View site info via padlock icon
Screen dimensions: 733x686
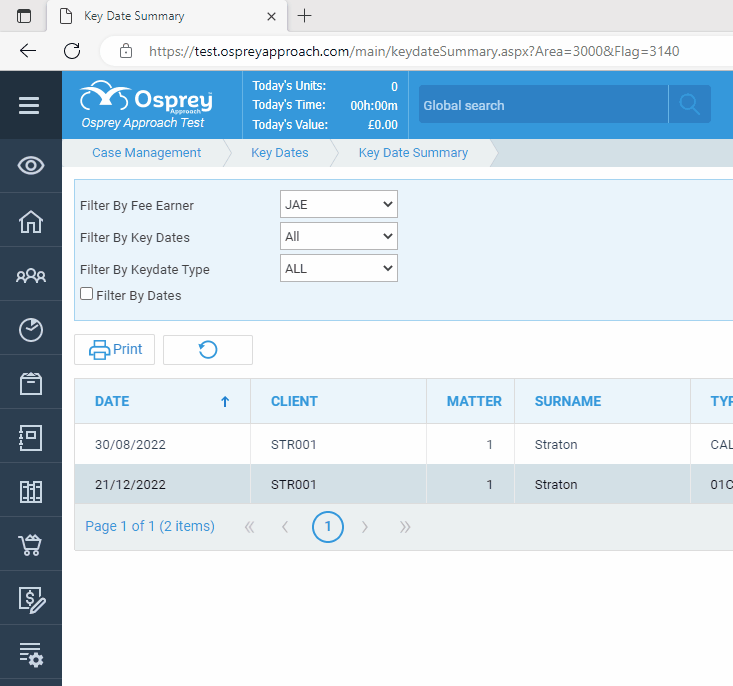click(126, 51)
